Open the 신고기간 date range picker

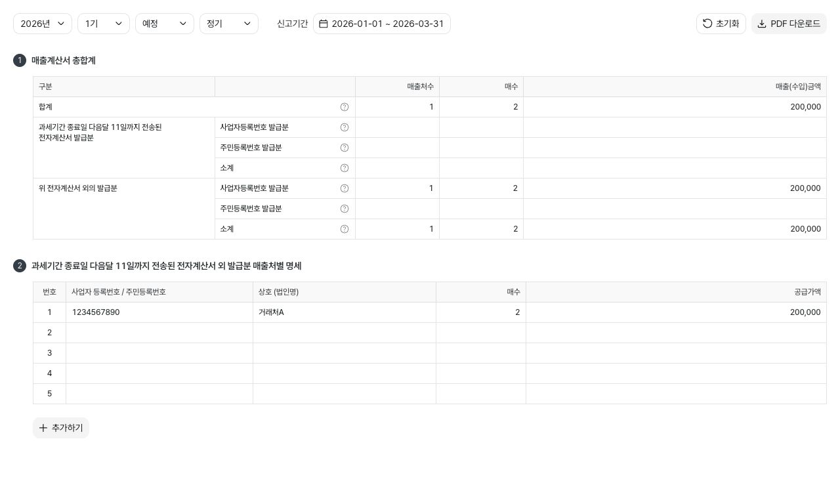coord(382,24)
